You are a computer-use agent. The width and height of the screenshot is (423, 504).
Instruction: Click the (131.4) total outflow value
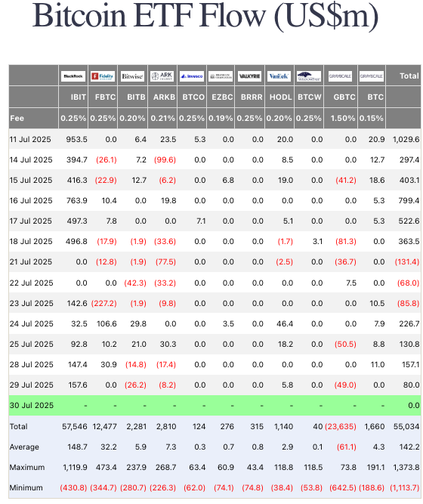[x=407, y=261]
